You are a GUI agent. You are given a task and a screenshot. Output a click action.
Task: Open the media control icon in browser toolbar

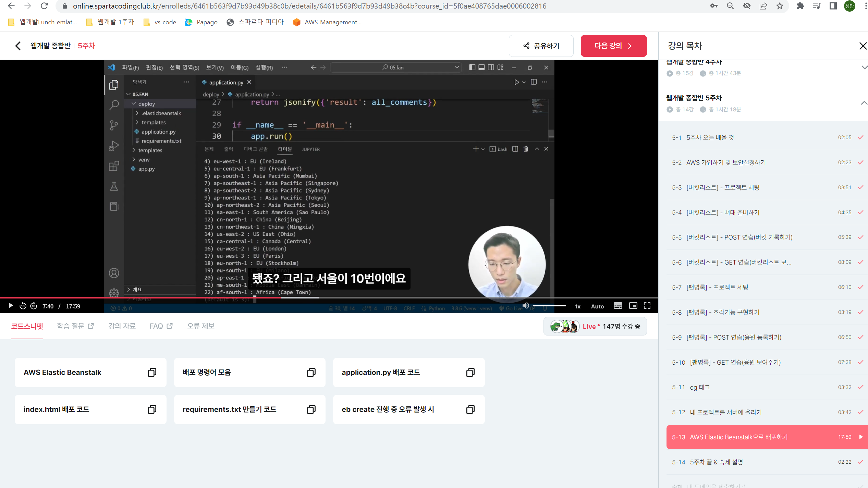pos(817,6)
